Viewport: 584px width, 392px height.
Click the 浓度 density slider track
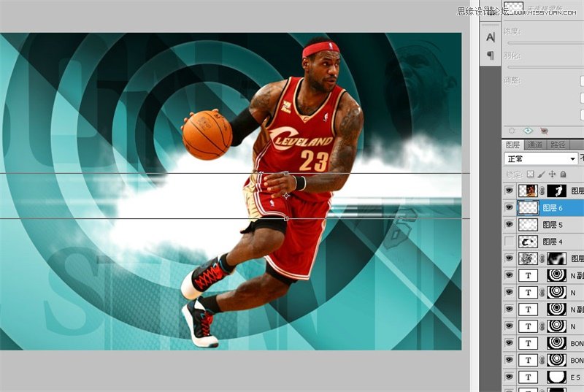pos(545,43)
